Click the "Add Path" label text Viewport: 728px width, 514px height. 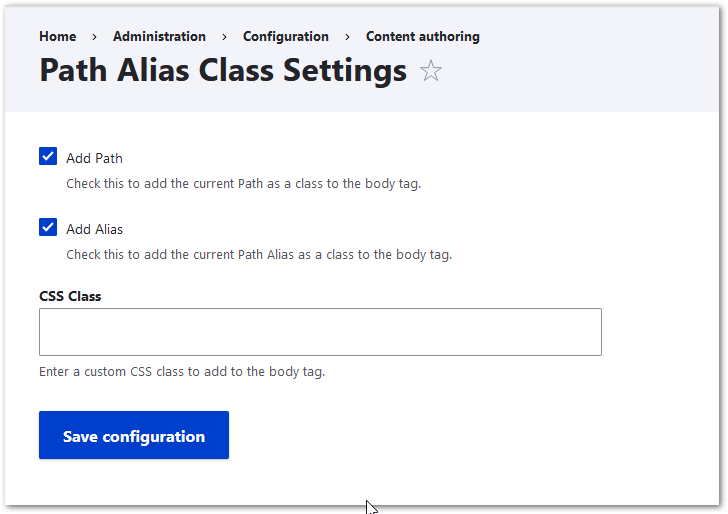(x=94, y=158)
